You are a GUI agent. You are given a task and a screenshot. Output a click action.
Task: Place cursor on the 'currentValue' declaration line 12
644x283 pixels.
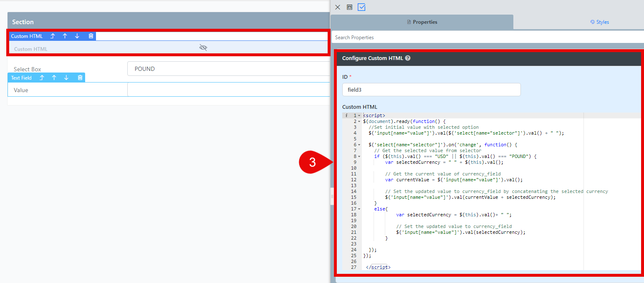(x=454, y=180)
